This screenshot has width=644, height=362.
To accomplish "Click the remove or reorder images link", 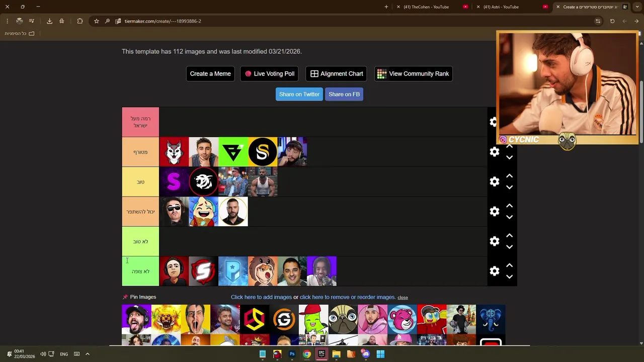I will tap(347, 297).
